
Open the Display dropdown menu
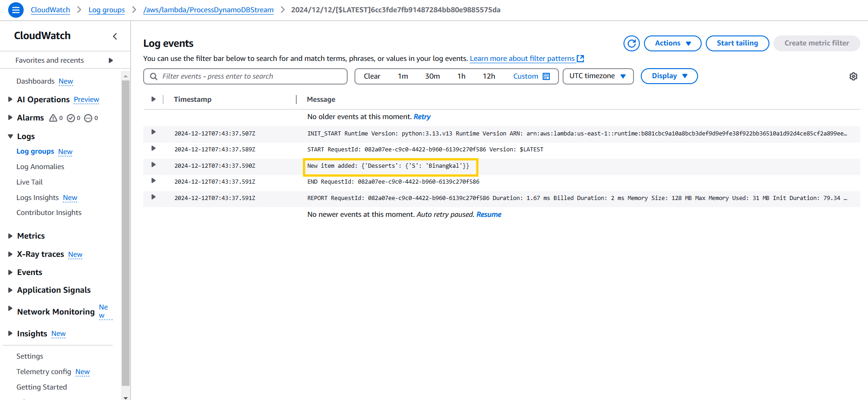tap(669, 76)
